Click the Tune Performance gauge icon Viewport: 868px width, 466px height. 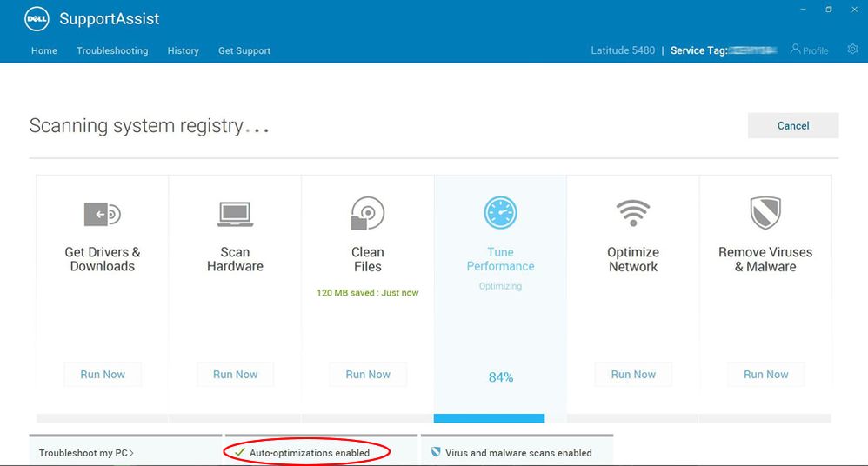tap(500, 212)
